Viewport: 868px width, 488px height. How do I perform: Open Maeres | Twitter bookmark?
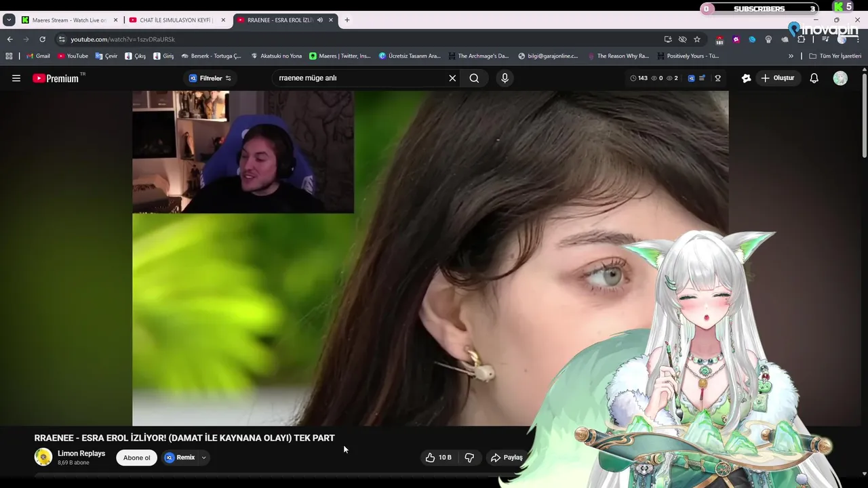click(x=340, y=56)
